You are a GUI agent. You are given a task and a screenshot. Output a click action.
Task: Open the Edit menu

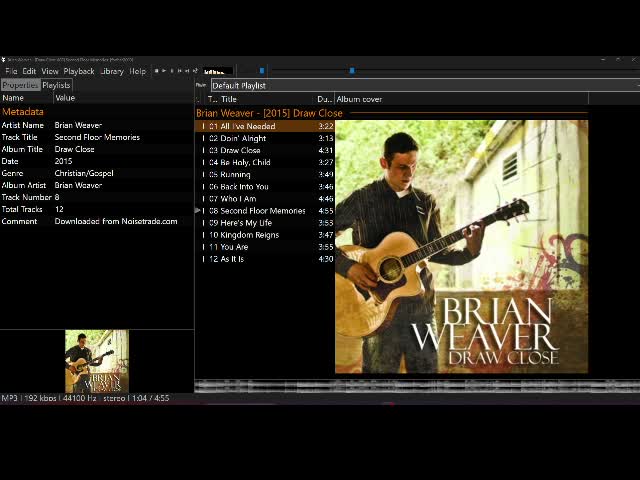29,71
